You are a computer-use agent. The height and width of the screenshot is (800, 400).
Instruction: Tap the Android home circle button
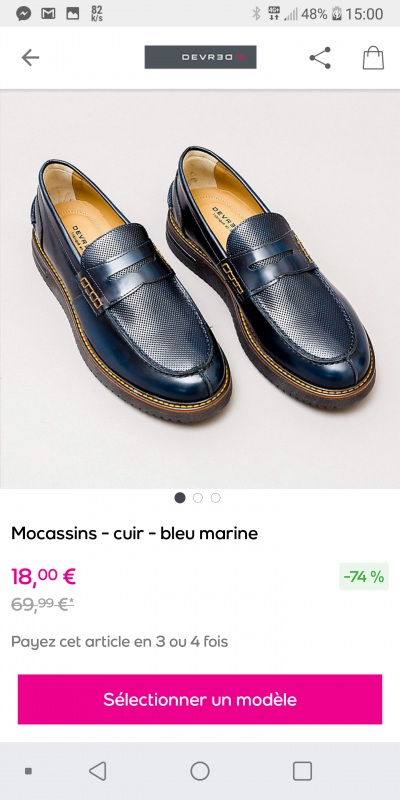[x=200, y=771]
